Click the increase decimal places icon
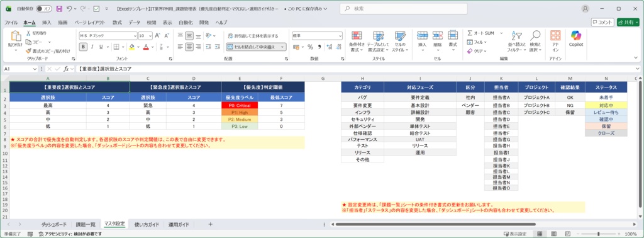 point(329,47)
